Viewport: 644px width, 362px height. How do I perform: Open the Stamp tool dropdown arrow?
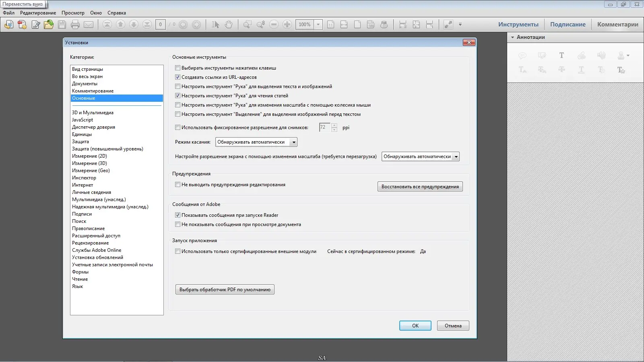628,56
